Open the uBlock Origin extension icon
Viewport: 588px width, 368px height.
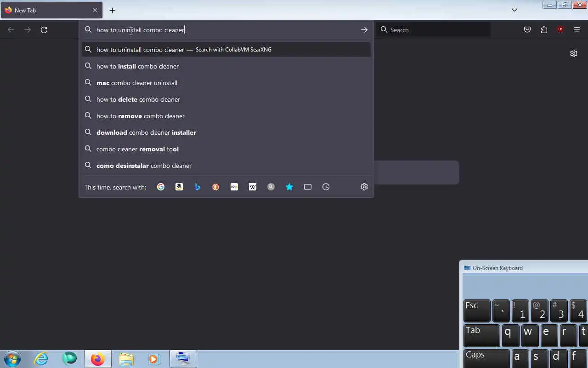(560, 30)
